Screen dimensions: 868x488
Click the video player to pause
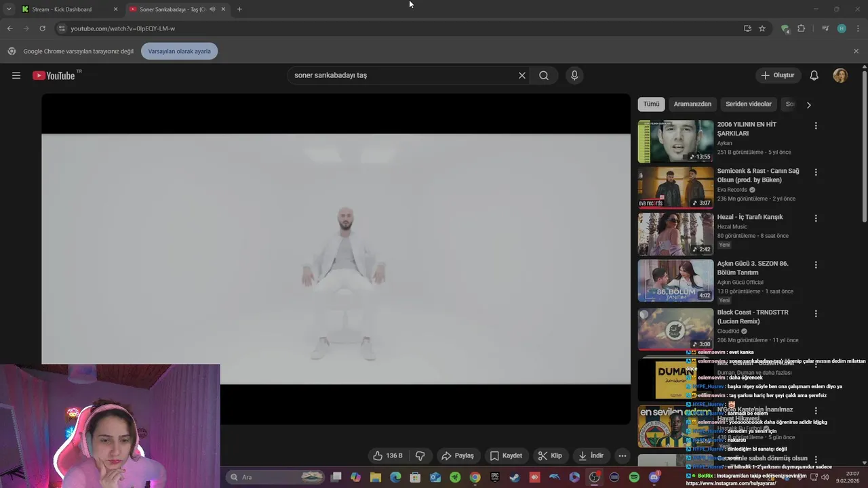(336, 259)
